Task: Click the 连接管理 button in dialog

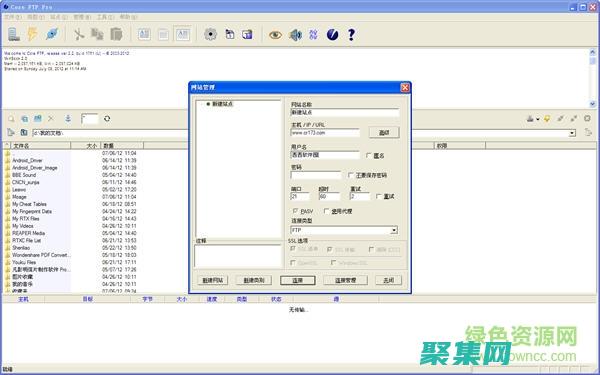Action: pyautogui.click(x=346, y=280)
